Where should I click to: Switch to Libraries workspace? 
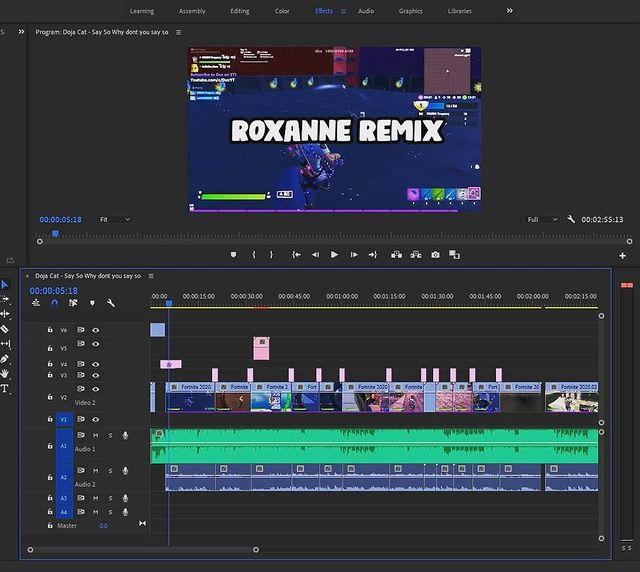click(x=460, y=11)
